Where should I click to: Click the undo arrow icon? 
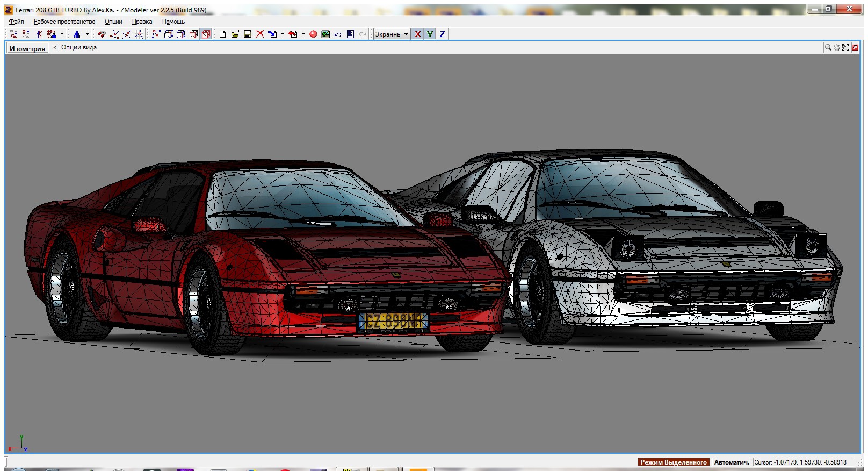(338, 34)
